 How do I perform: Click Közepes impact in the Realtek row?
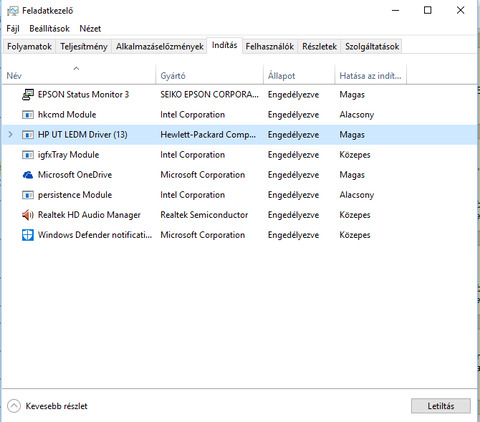(x=355, y=215)
